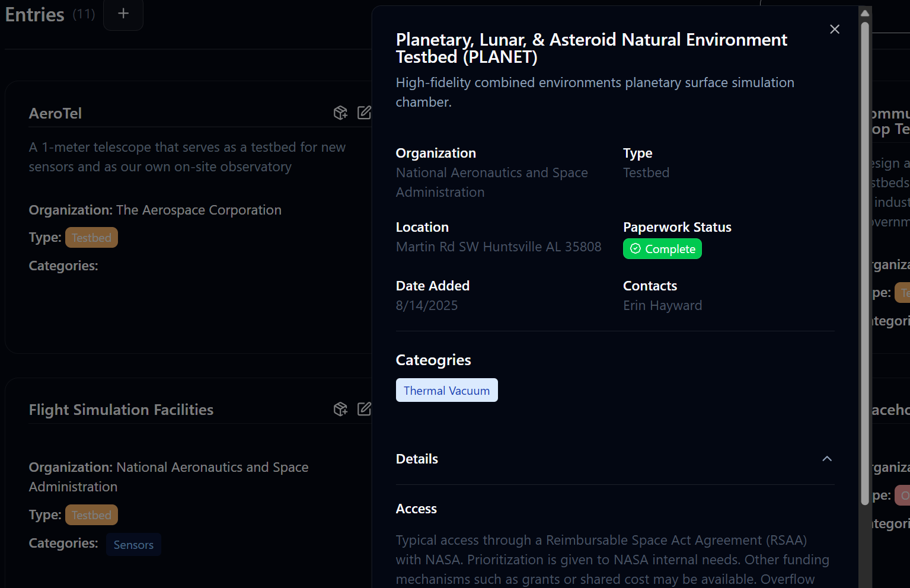Edit the Flight Simulation Facilities entry
910x588 pixels.
(365, 409)
